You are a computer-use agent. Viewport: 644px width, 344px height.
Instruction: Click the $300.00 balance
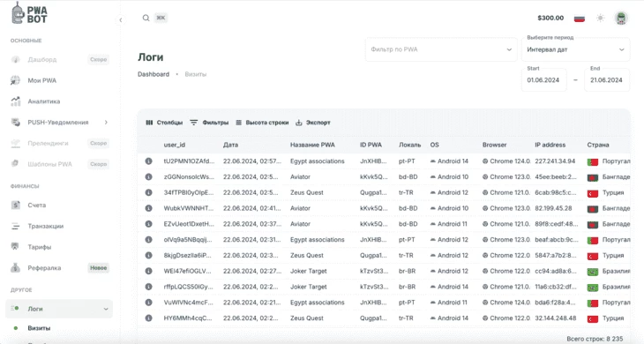[550, 18]
